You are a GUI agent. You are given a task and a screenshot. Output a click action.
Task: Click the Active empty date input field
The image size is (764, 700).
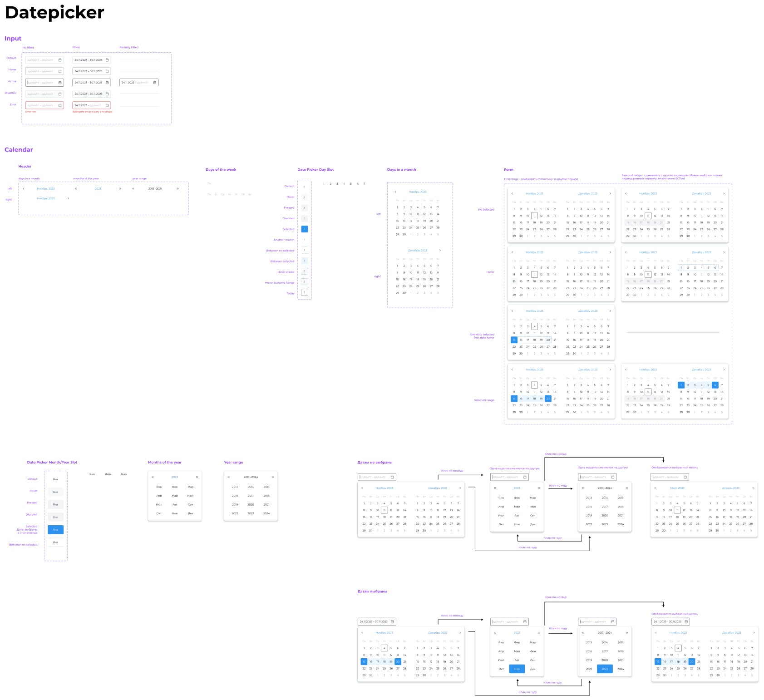tap(44, 83)
